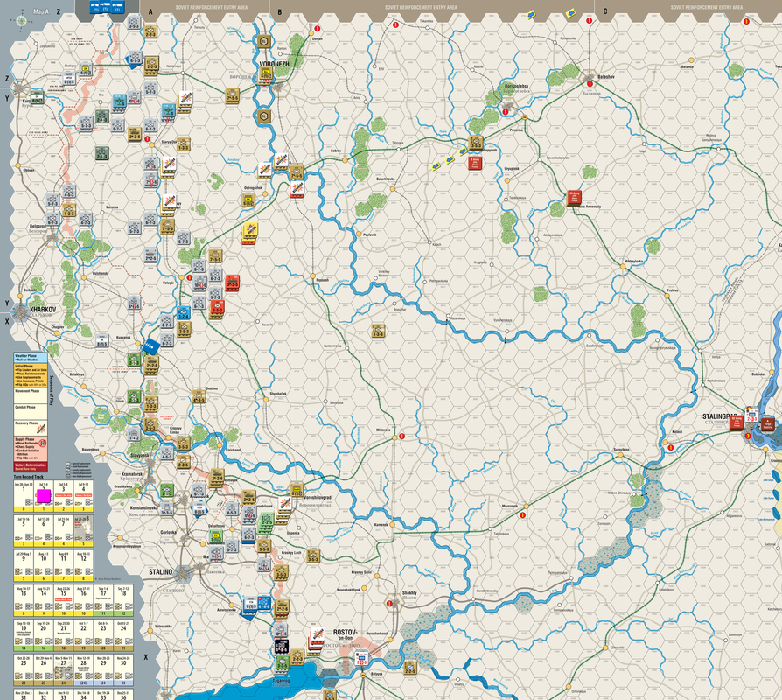
Task: Click turn 21 box on Turn Record Track
Action: (63, 635)
